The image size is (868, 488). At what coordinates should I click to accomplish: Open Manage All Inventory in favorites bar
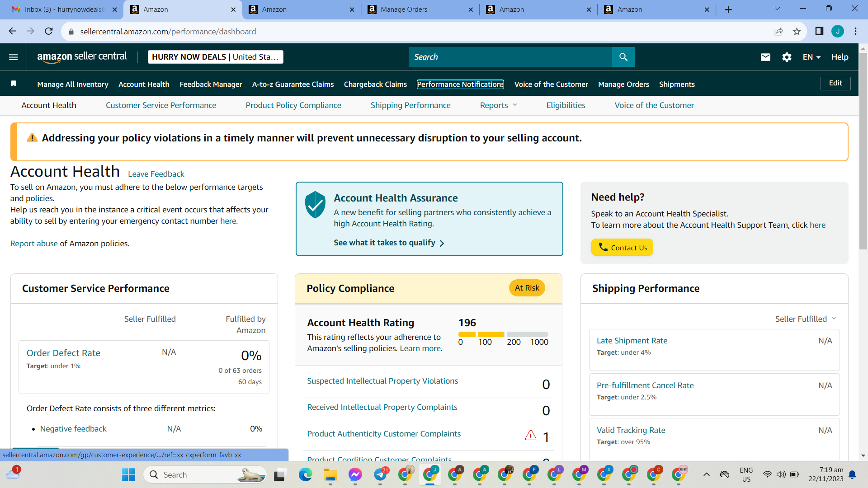tap(73, 84)
